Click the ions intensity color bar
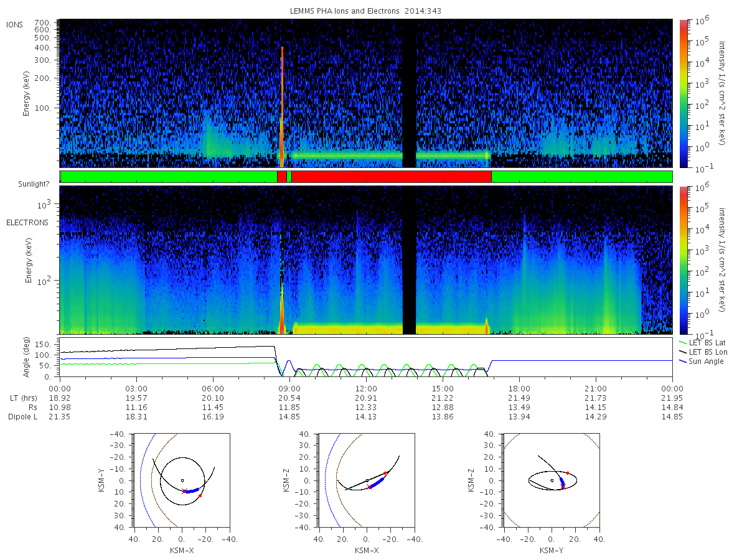747x560 pixels. 684,93
